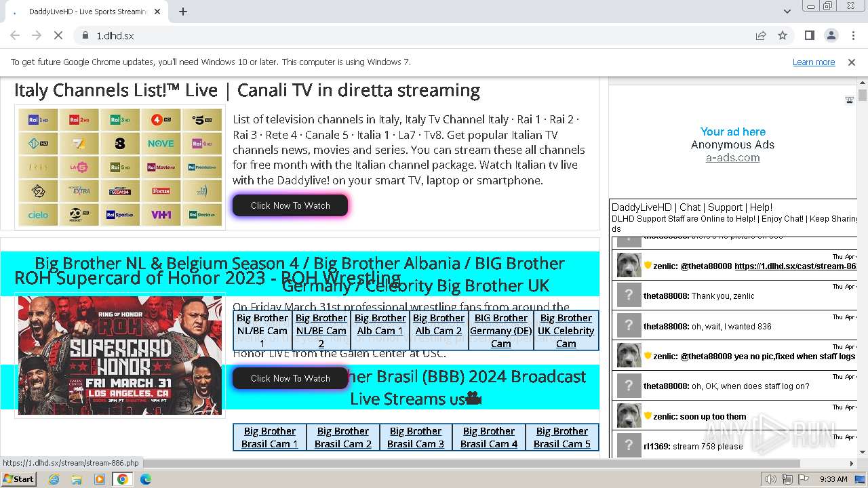Screen dimensions: 868x488
Task: Click the Your ad here link
Action: pos(732,131)
